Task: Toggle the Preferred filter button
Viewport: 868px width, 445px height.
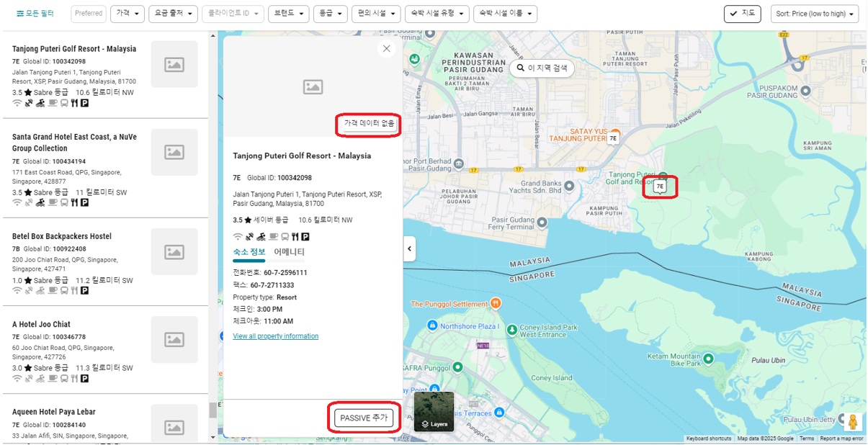Action: click(x=89, y=14)
